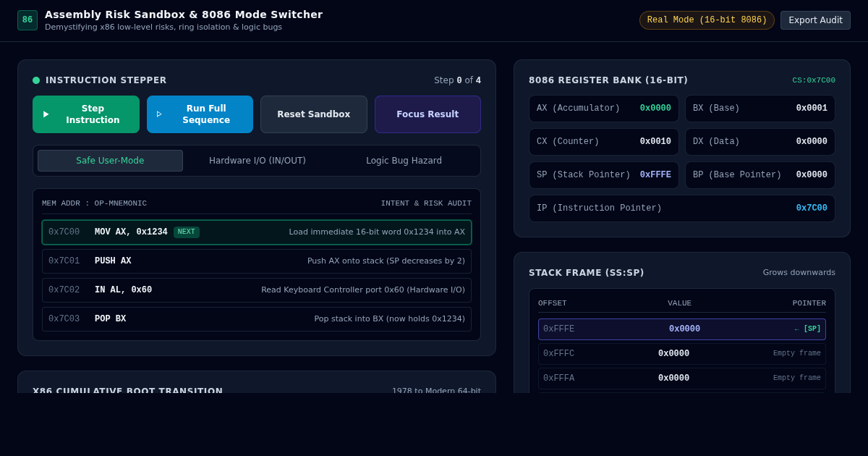Click Export Audit
Screen dimensions: 868x456
pyautogui.click(x=815, y=20)
